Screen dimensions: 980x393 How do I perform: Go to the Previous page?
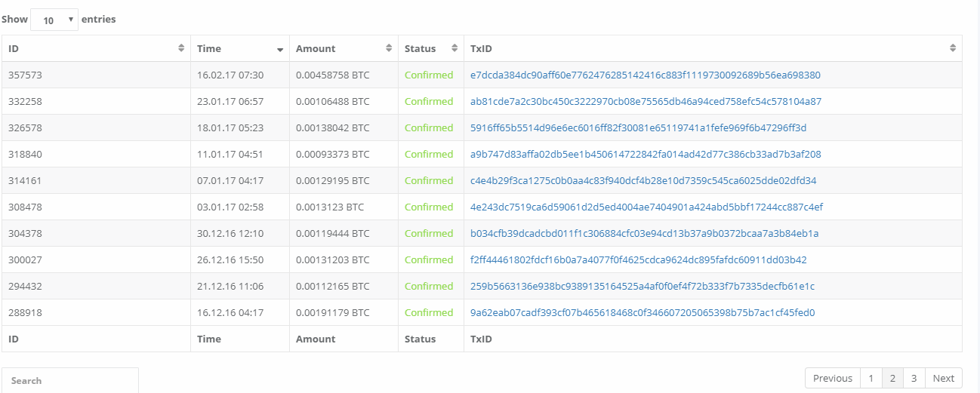pos(832,378)
